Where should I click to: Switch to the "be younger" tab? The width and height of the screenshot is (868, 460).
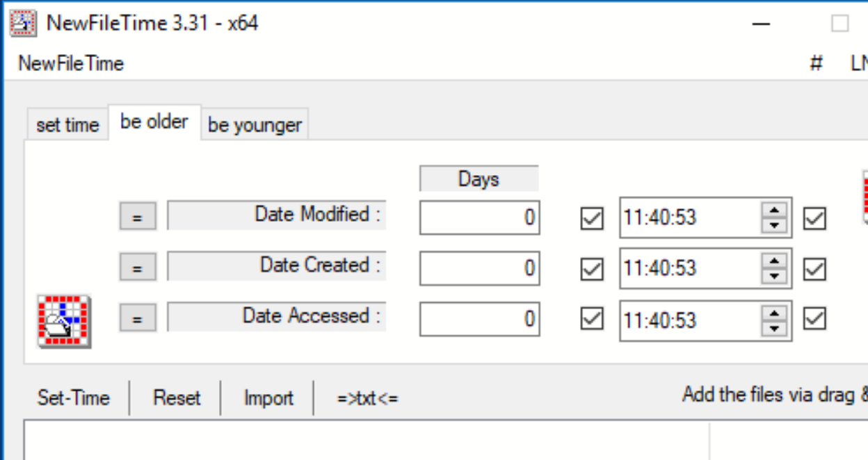pyautogui.click(x=255, y=124)
